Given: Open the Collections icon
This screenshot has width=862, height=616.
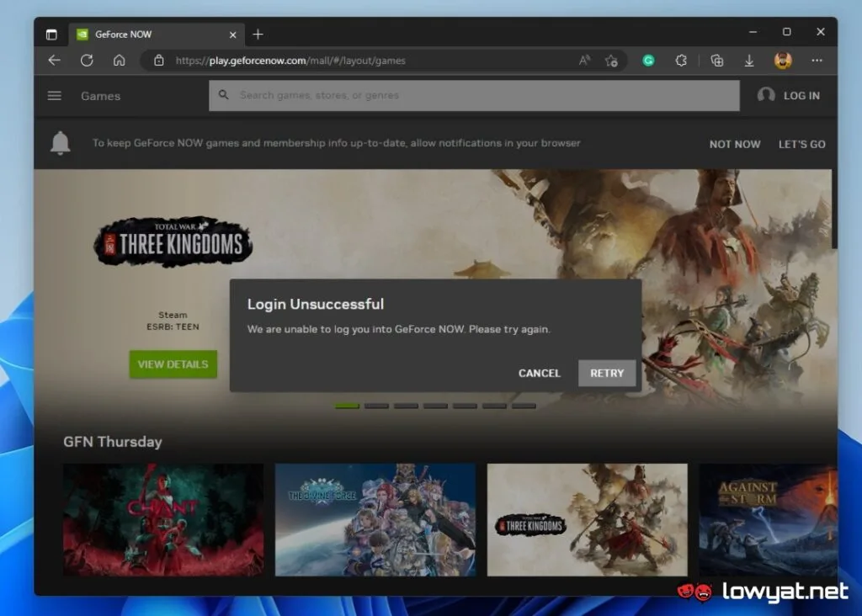Looking at the screenshot, I should coord(717,61).
